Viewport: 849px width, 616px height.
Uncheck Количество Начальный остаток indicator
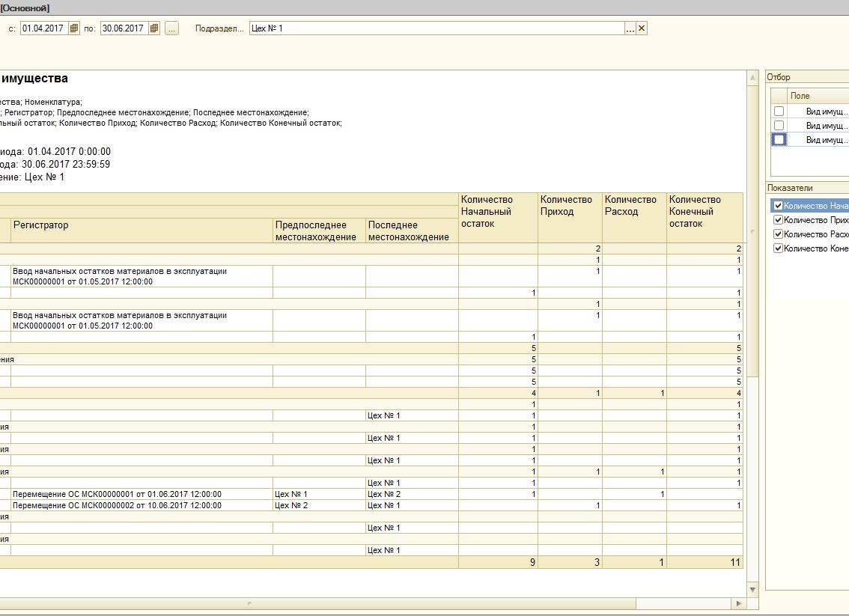click(x=778, y=206)
